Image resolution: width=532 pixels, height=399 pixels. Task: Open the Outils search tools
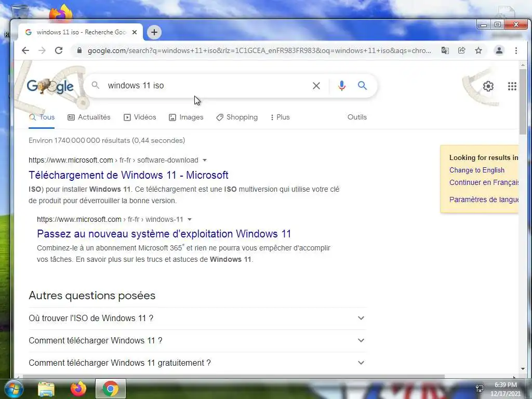(x=357, y=117)
